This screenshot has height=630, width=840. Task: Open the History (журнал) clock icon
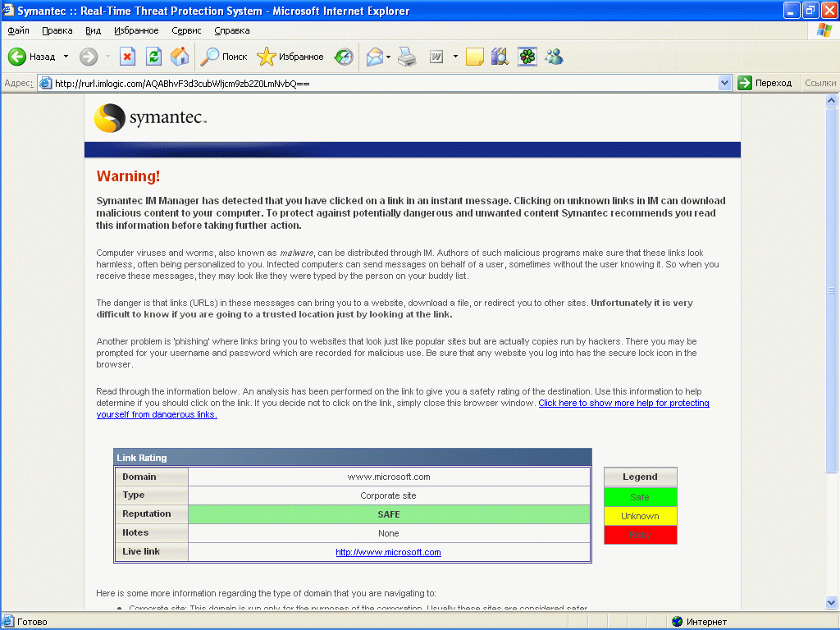[x=344, y=57]
